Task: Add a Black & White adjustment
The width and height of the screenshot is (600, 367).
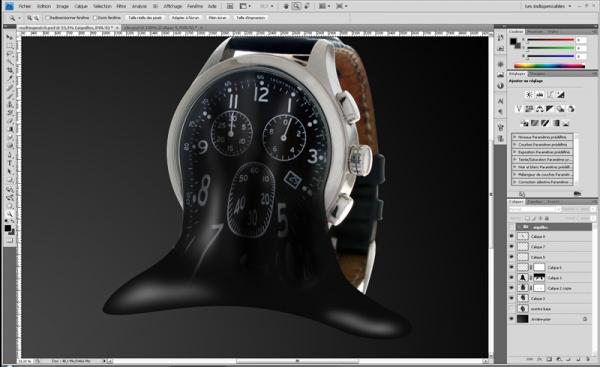Action: pos(550,109)
